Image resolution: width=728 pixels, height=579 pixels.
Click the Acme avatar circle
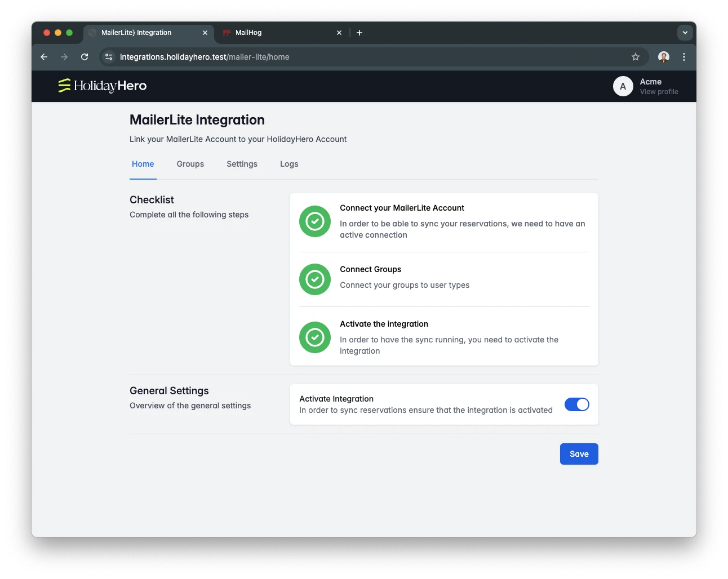coord(623,86)
